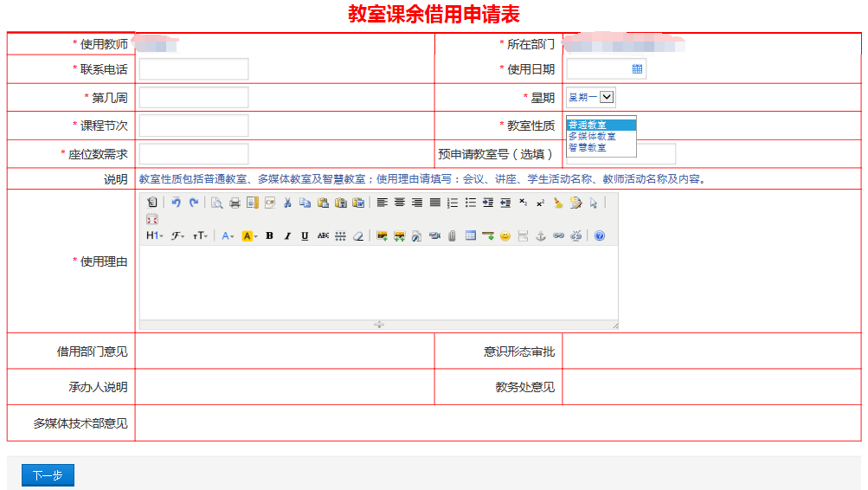
Task: Click the anchor icon in editor toolbar
Action: click(541, 235)
